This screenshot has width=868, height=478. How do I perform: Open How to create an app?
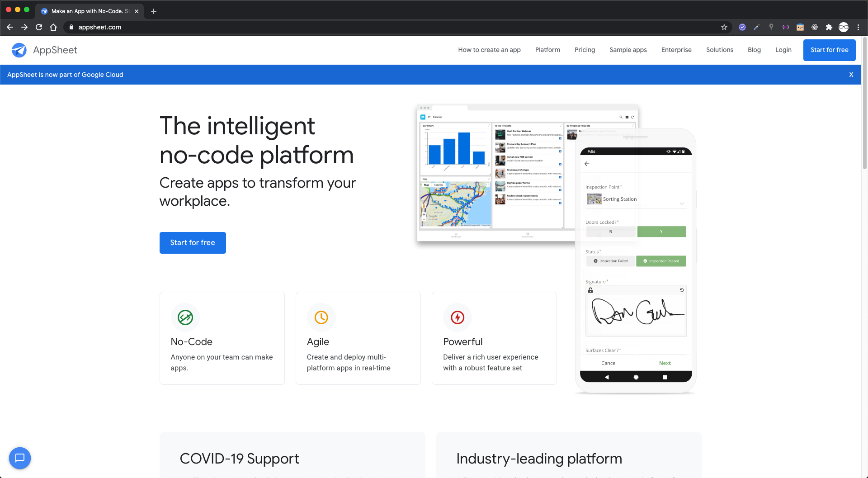[x=489, y=50]
